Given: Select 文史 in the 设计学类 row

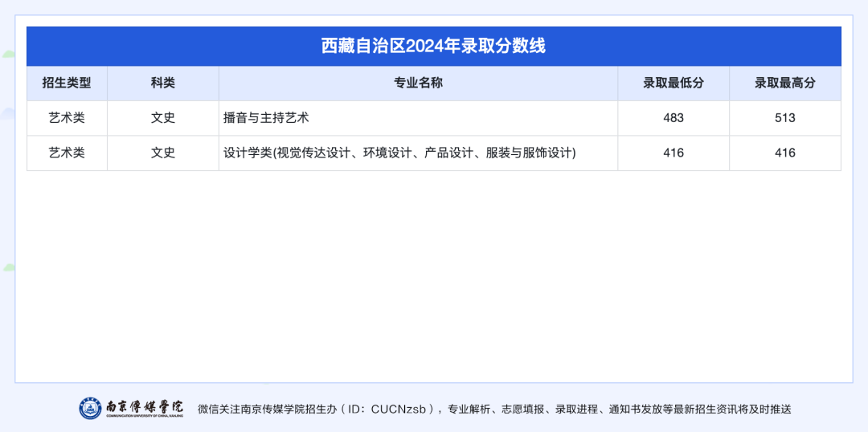Looking at the screenshot, I should click(162, 153).
